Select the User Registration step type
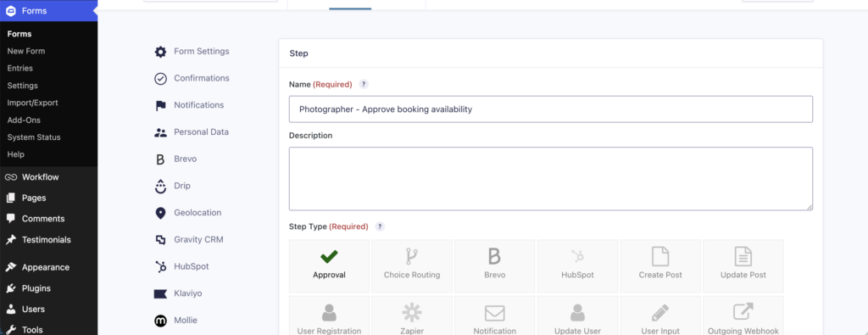Viewport: 868px width, 335px height. pos(329,316)
